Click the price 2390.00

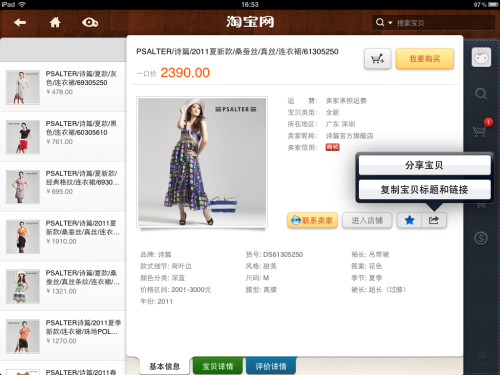(x=185, y=73)
